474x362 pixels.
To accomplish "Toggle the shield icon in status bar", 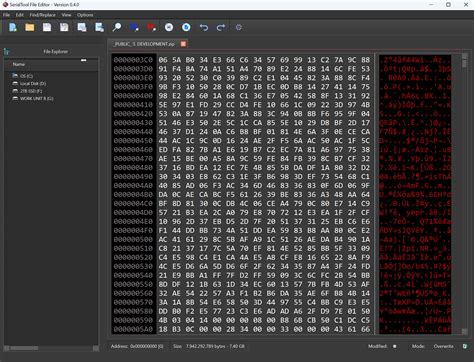I will coord(465,346).
